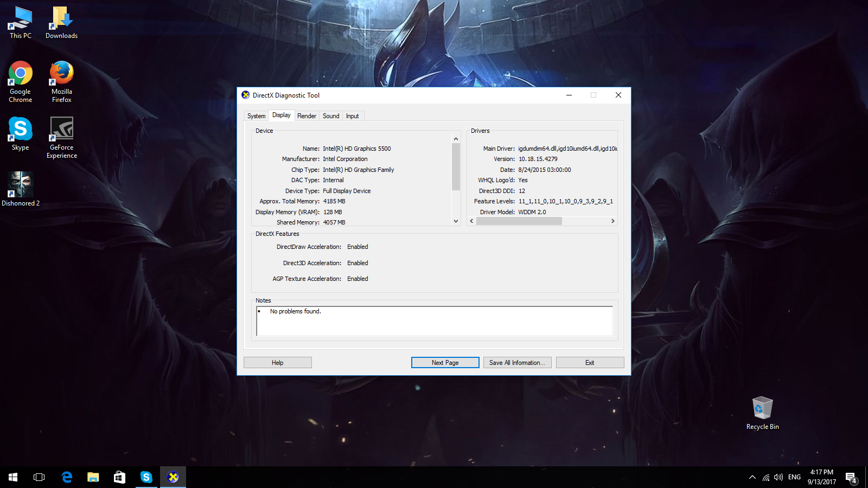Click the 4185 MB total memory value

pos(334,201)
